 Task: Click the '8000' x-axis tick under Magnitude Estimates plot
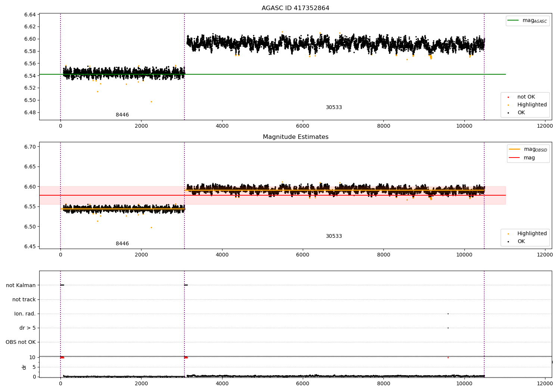coord(383,255)
